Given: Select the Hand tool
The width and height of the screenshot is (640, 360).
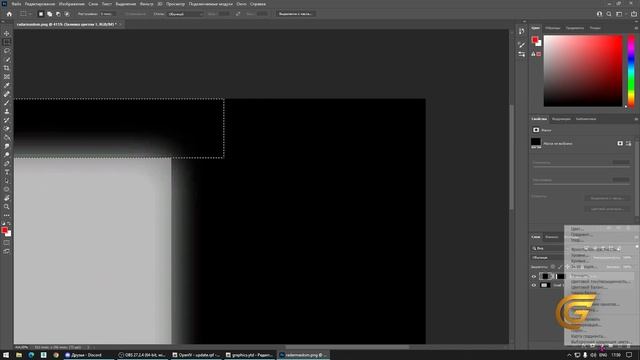Looking at the screenshot, I should [x=7, y=198].
